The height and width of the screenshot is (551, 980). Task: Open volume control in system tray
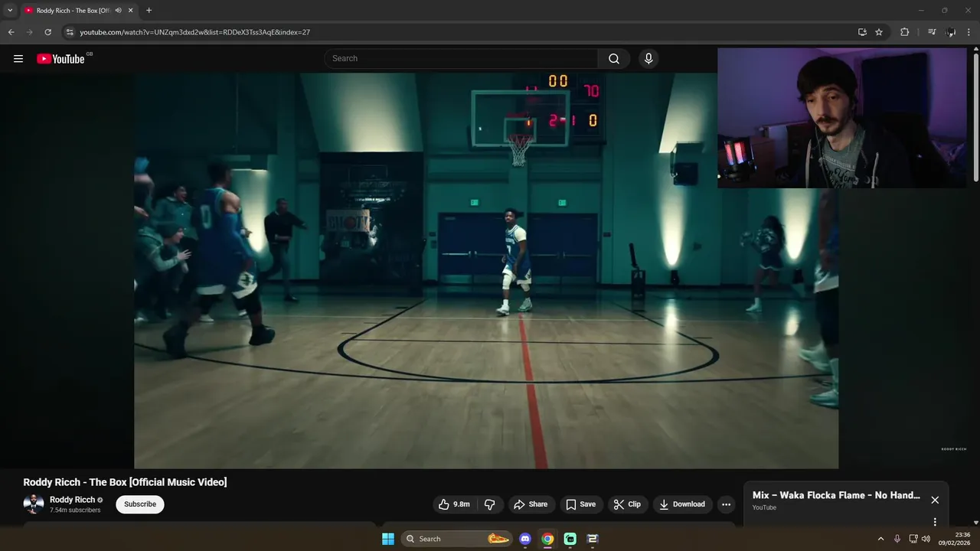(x=926, y=539)
